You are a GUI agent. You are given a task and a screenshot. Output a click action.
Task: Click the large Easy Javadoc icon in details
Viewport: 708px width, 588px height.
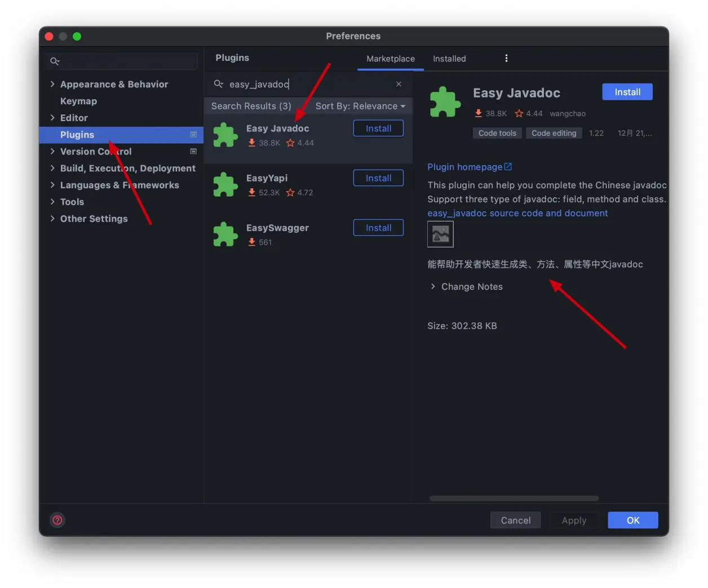[x=445, y=102]
